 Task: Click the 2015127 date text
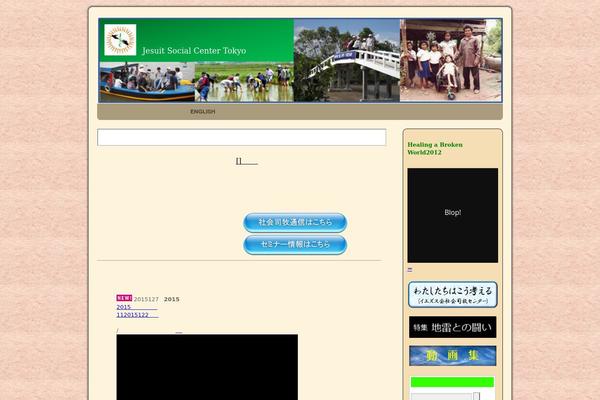click(x=146, y=299)
